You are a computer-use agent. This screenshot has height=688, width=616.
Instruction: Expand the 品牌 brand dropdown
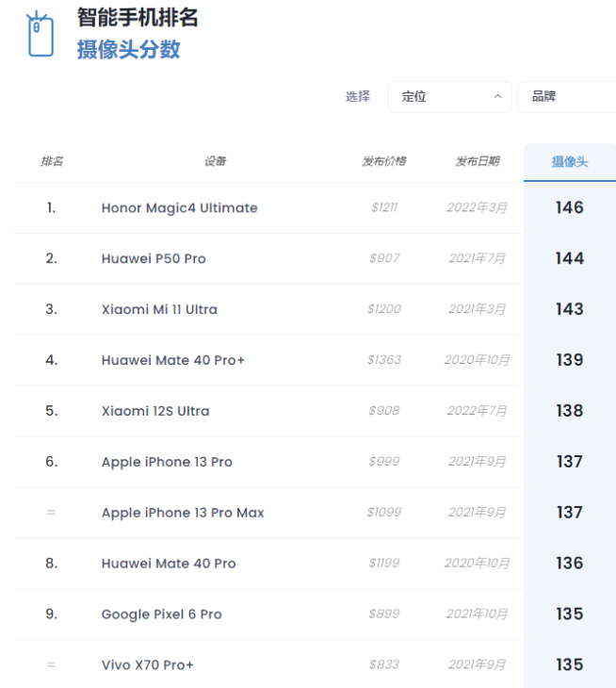(565, 96)
